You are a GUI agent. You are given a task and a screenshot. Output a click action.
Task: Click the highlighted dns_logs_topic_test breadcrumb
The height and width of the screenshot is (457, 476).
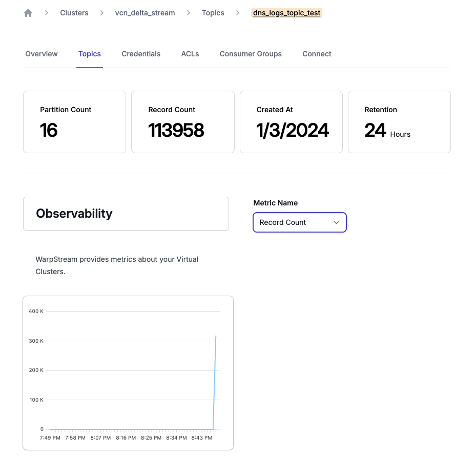(x=286, y=13)
